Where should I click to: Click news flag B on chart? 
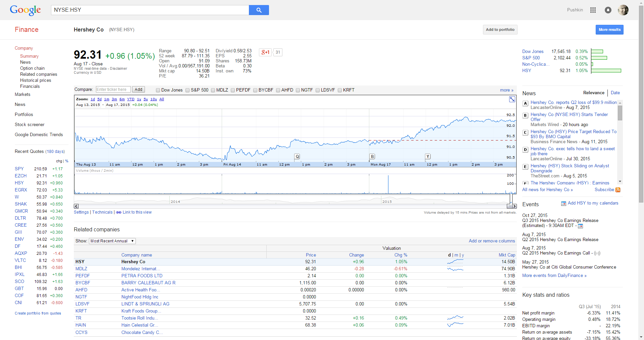pyautogui.click(x=372, y=157)
